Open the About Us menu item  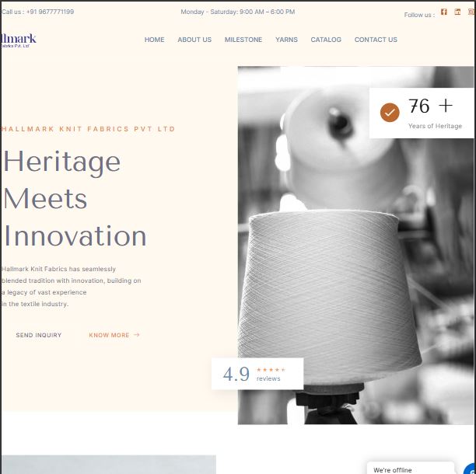pyautogui.click(x=194, y=40)
